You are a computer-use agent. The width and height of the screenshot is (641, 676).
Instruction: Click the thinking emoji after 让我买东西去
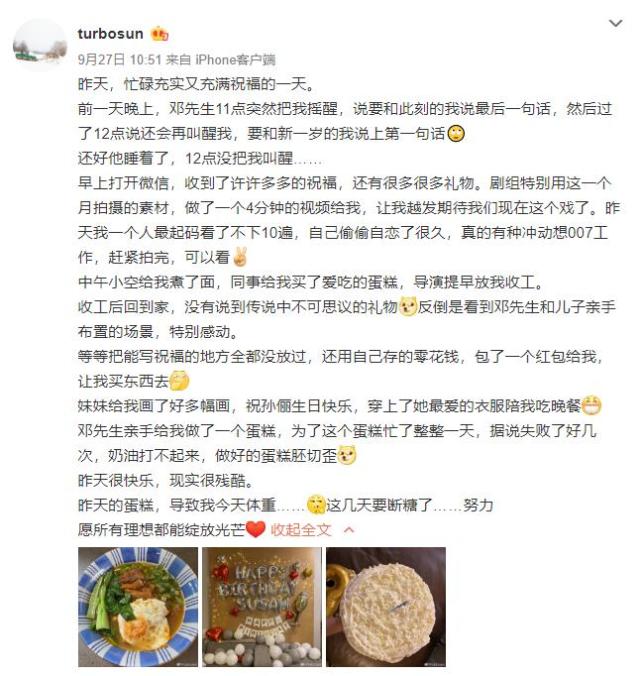pos(179,381)
